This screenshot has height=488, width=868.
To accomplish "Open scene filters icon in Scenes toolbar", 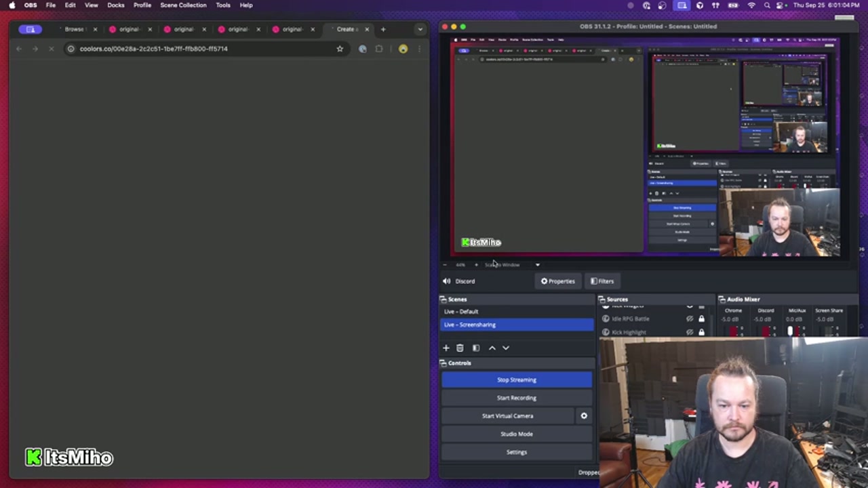I will [476, 348].
